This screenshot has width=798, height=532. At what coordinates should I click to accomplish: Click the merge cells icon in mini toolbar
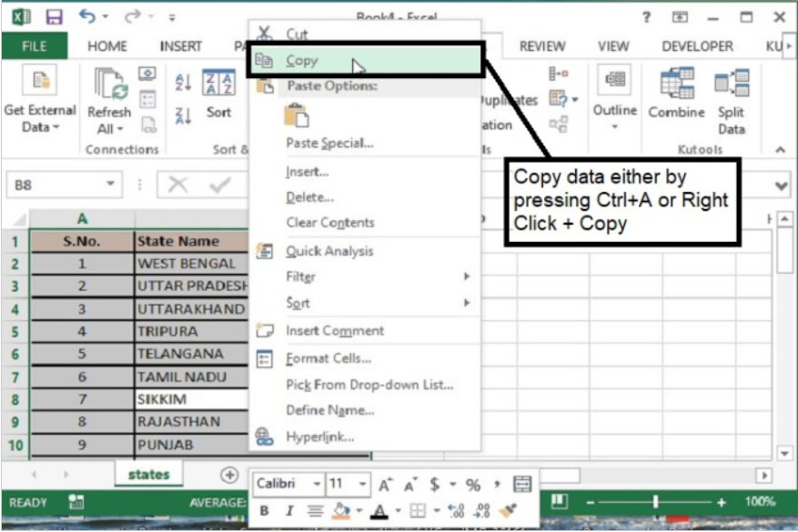click(522, 485)
